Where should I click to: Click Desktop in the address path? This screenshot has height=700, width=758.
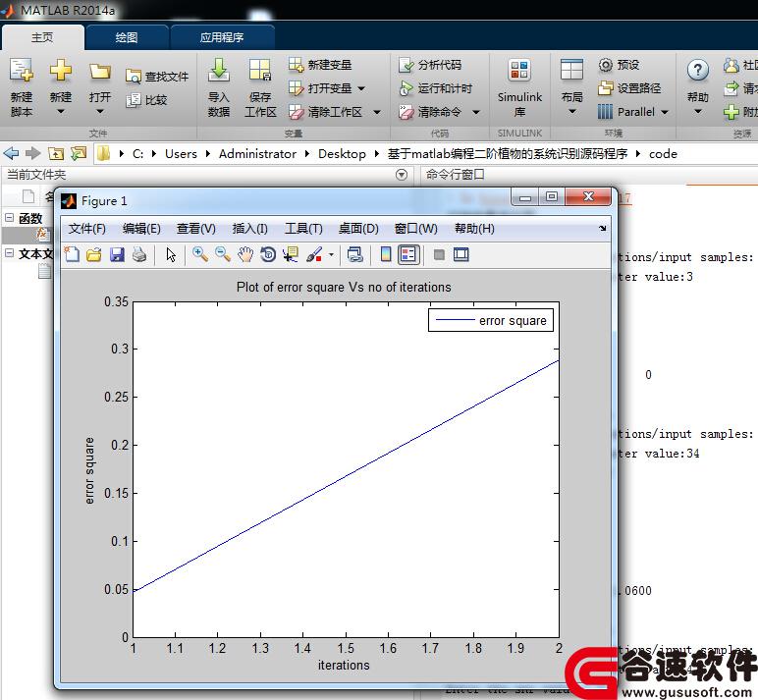click(342, 154)
